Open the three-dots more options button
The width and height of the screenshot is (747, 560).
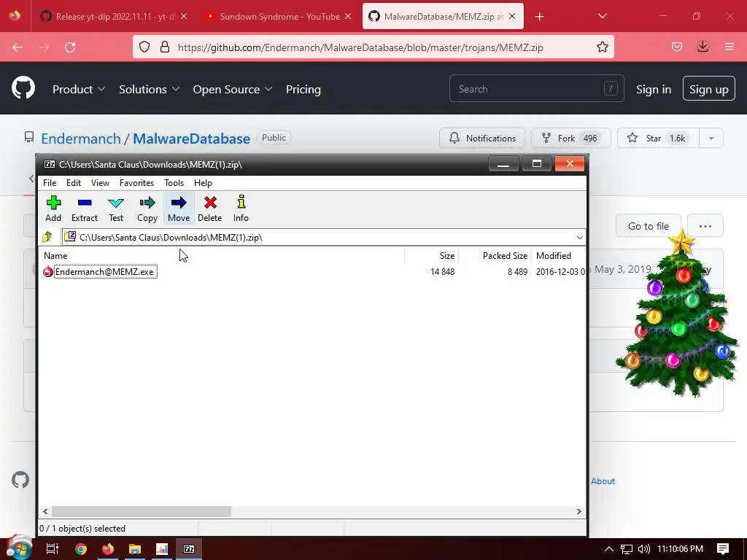(705, 226)
